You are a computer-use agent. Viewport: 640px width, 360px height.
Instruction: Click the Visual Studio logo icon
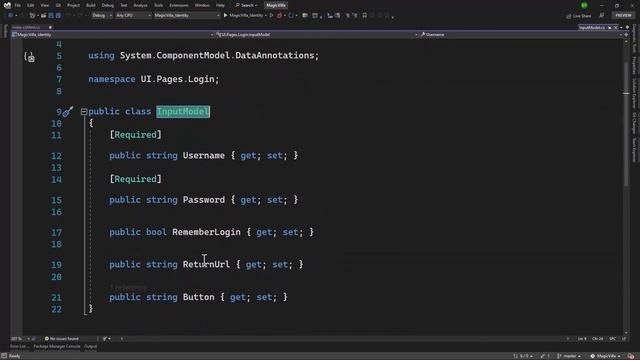tap(7, 5)
